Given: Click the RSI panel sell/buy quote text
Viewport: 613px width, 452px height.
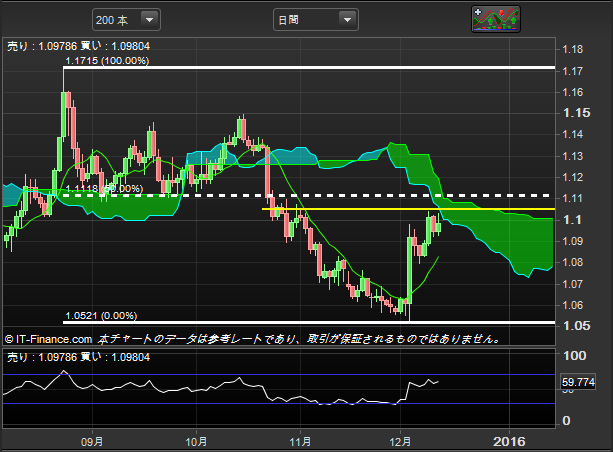Looking at the screenshot, I should click(79, 357).
